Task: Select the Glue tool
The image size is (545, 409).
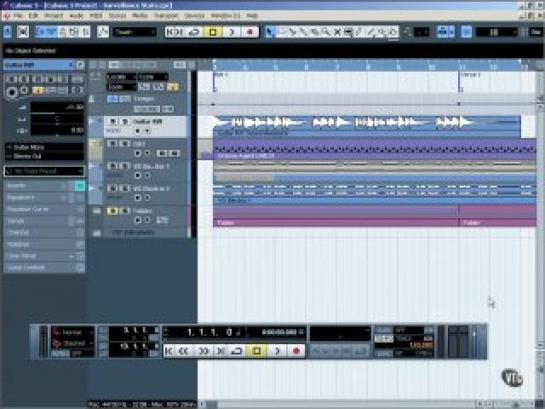Action: (304, 32)
